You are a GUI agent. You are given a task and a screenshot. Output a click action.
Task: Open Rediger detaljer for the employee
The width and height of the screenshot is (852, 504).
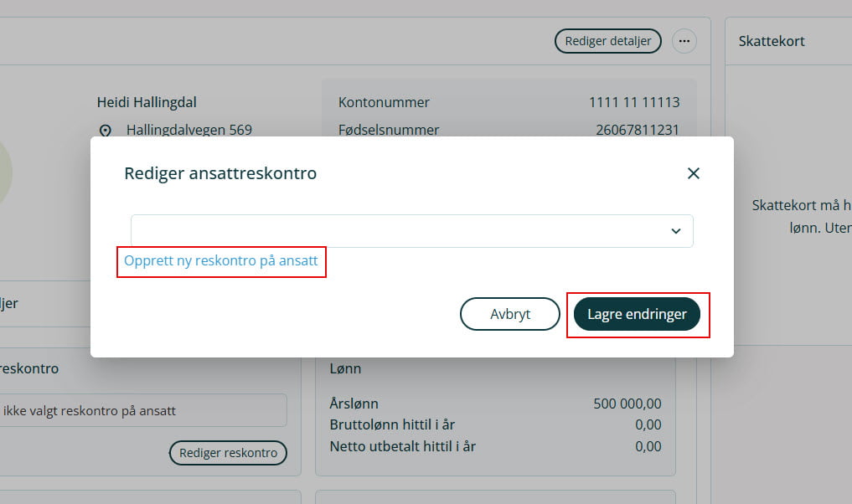[x=607, y=40]
